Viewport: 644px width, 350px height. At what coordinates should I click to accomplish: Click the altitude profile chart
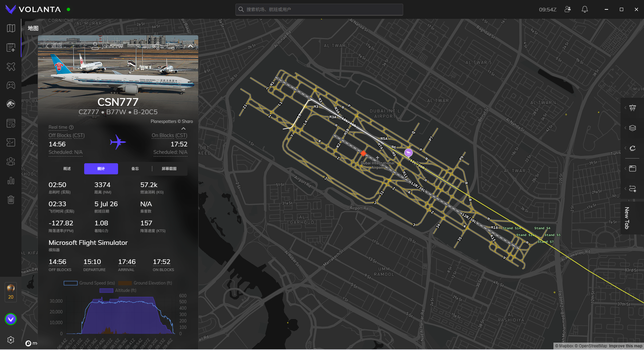tap(121, 315)
